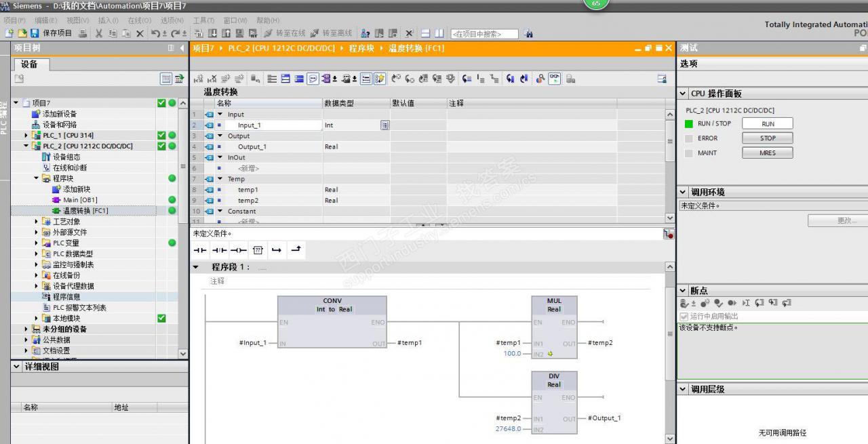Click open branch icon in LAD toolbar
The width and height of the screenshot is (868, 444).
(276, 250)
